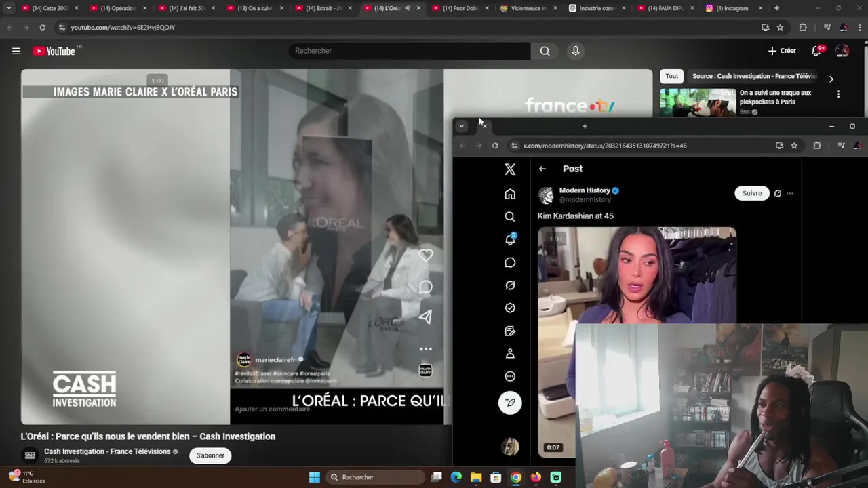Open X account avatar at sidebar bottom
Screen dimensions: 868x488
[510, 447]
